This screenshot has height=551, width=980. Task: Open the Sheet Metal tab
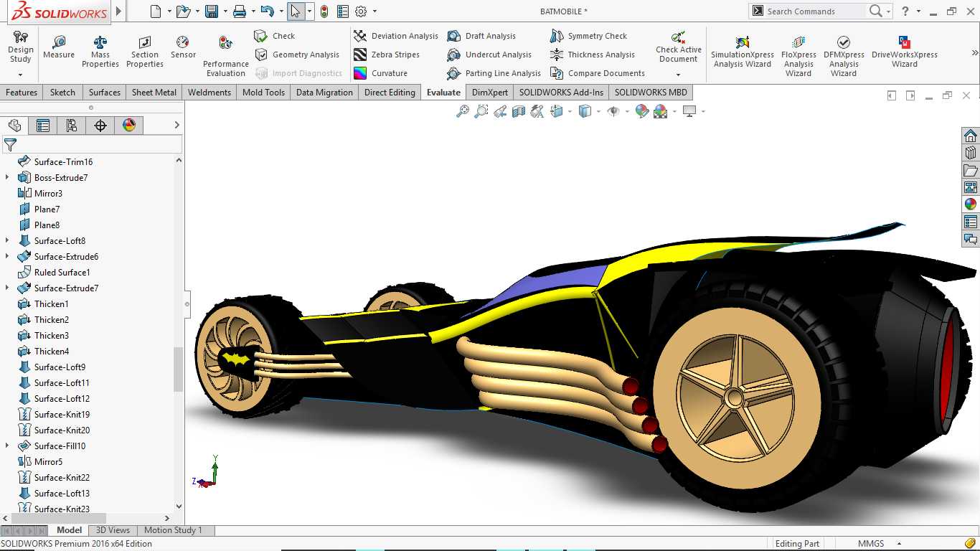pos(154,93)
